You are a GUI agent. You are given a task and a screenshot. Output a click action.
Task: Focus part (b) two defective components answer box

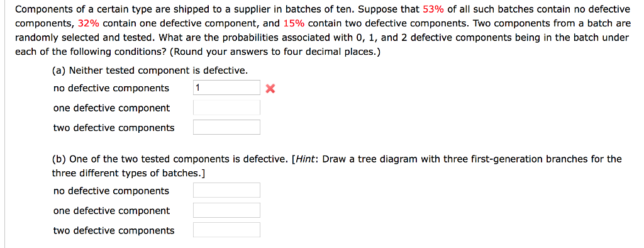[226, 230]
